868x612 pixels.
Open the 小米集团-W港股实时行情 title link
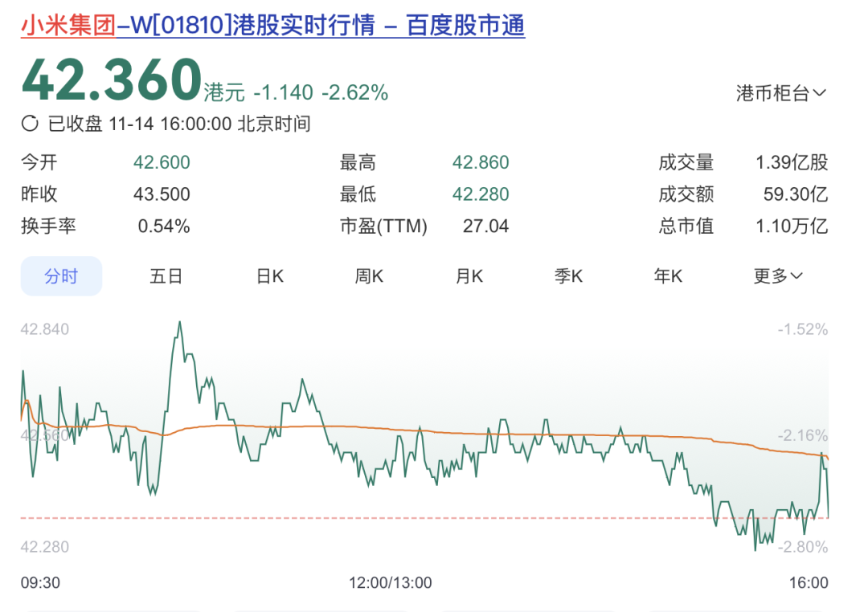pyautogui.click(x=273, y=26)
